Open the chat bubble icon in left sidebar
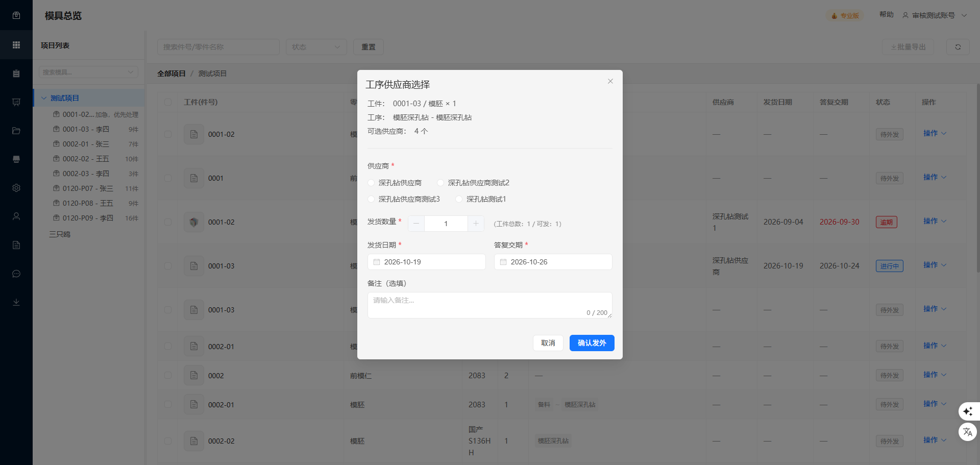The height and width of the screenshot is (465, 980). click(16, 274)
